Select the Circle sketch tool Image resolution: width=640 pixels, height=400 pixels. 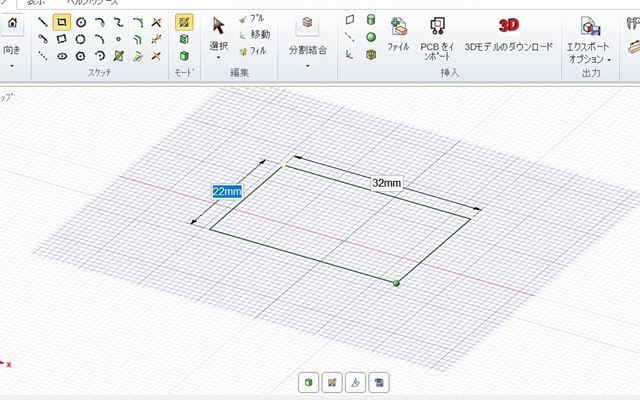tap(81, 22)
